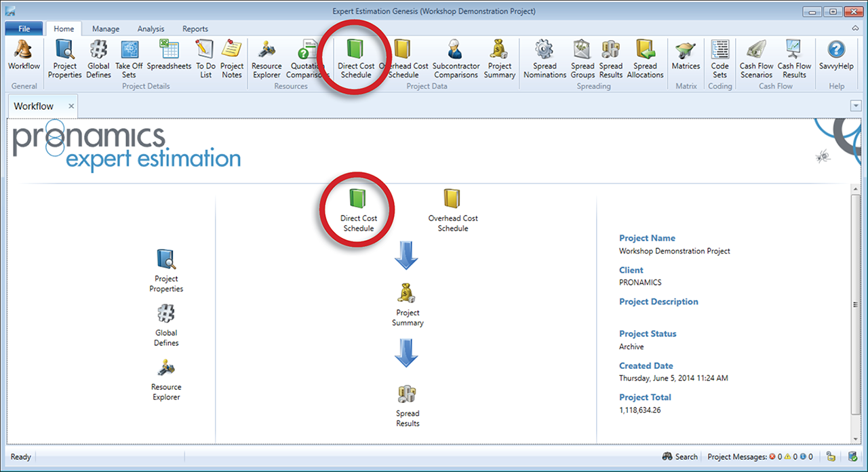
Task: Open Overhead Cost Schedule in workflow diagram
Action: (452, 210)
